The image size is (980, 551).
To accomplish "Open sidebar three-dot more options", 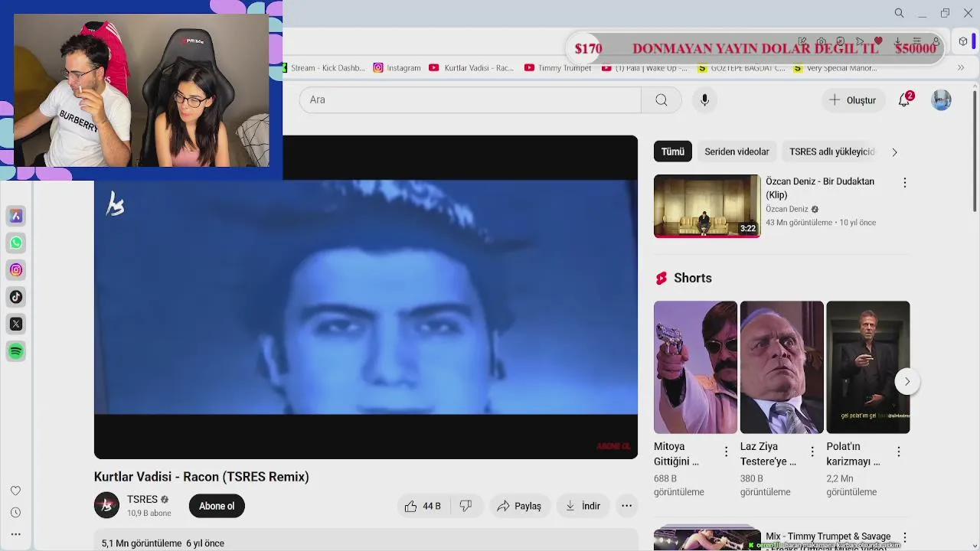I will [x=15, y=534].
